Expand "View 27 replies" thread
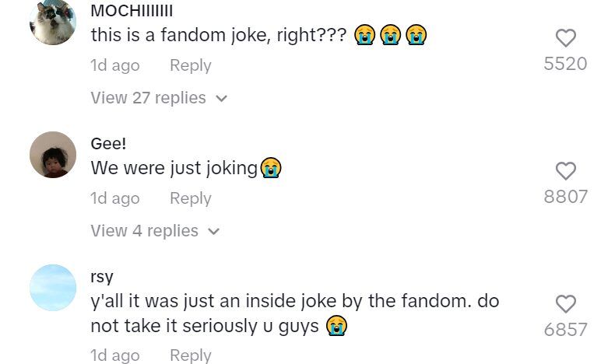Viewport: 608px width, 364px height. [x=148, y=98]
